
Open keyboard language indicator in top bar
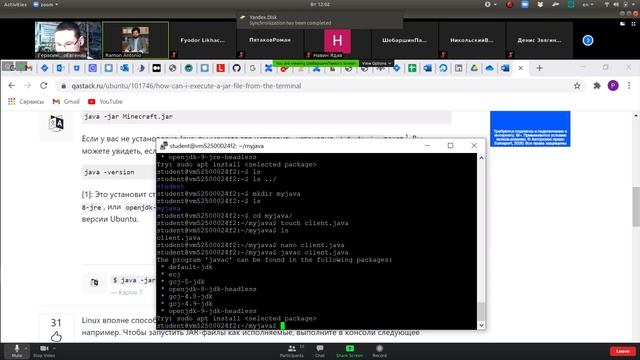588,4
